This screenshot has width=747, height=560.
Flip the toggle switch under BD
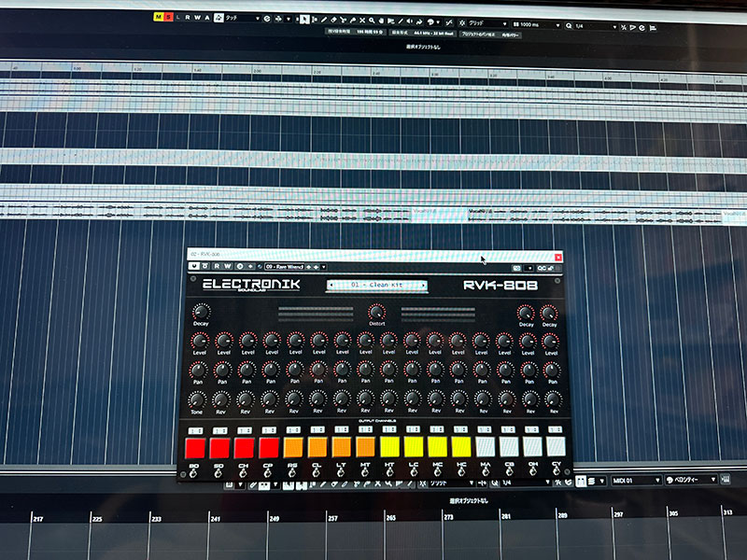click(193, 473)
